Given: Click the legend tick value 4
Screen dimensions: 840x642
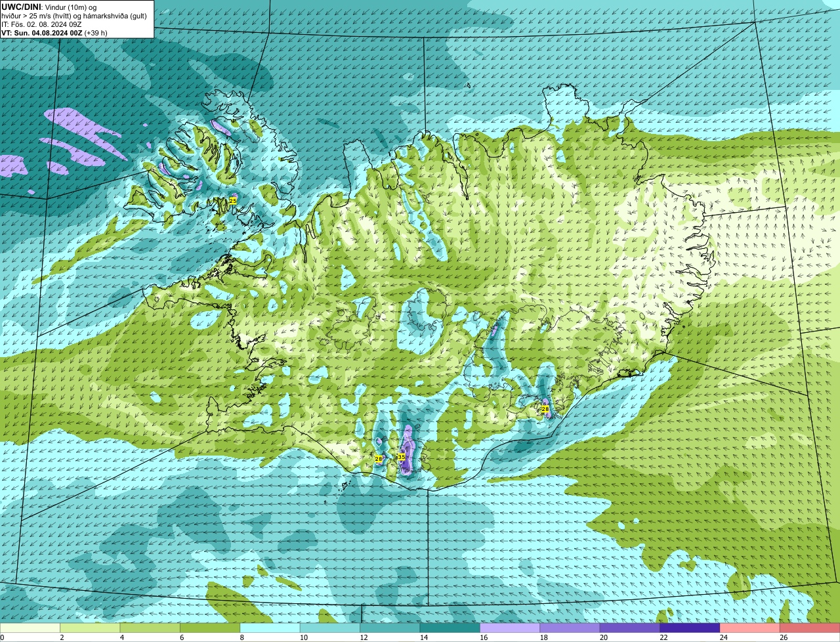Looking at the screenshot, I should click(121, 637).
